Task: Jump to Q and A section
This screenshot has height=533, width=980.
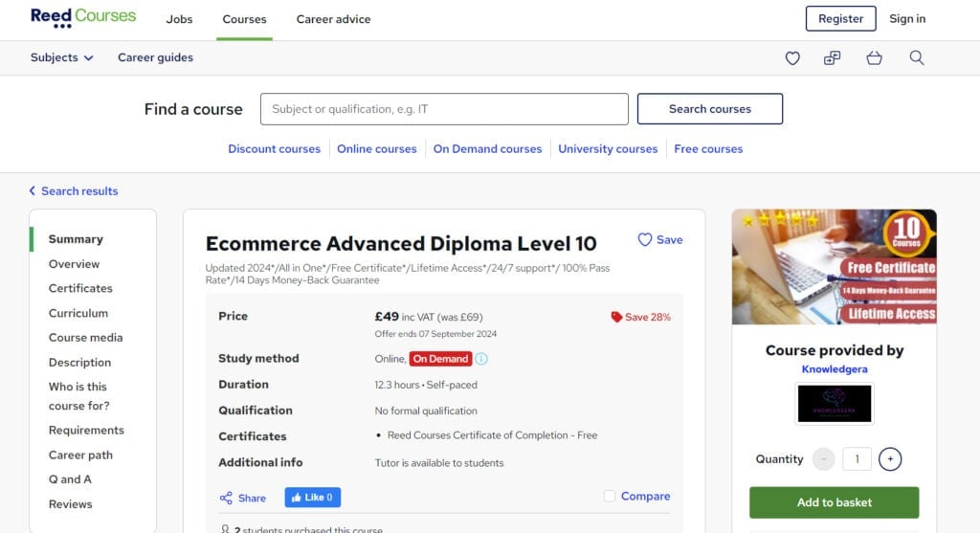Action: coord(70,479)
